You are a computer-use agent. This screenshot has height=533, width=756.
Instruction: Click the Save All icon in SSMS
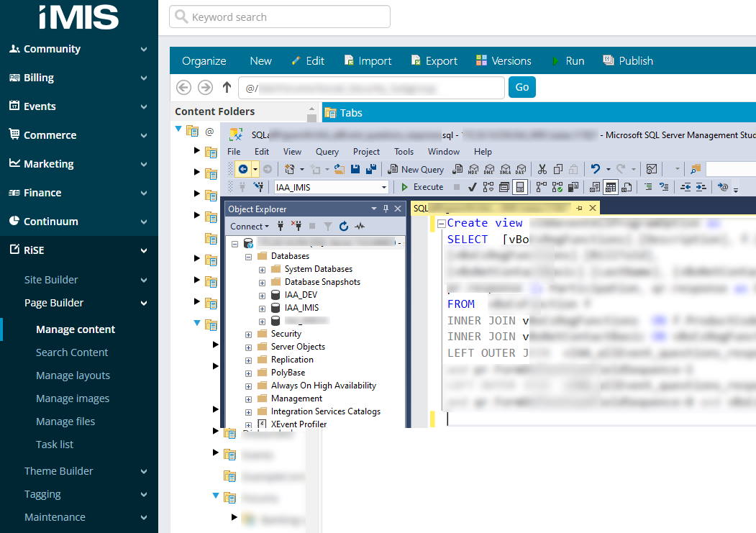371,169
